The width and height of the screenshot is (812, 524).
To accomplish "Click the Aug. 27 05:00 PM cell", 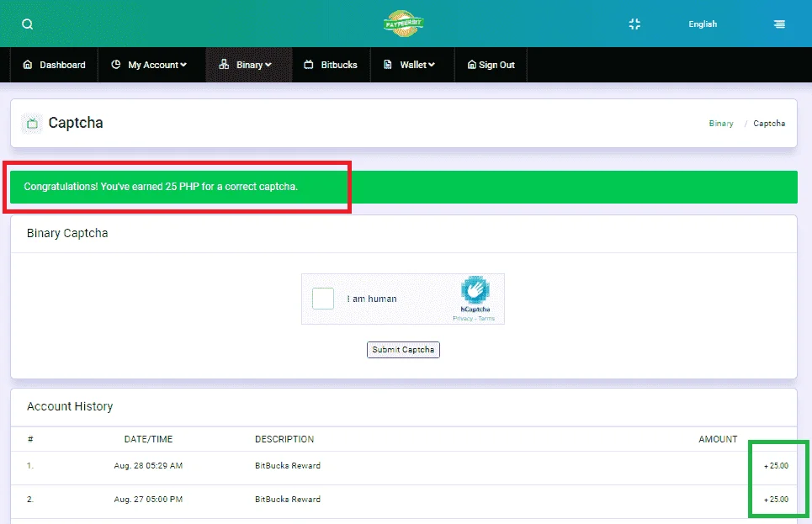I will pos(148,499).
